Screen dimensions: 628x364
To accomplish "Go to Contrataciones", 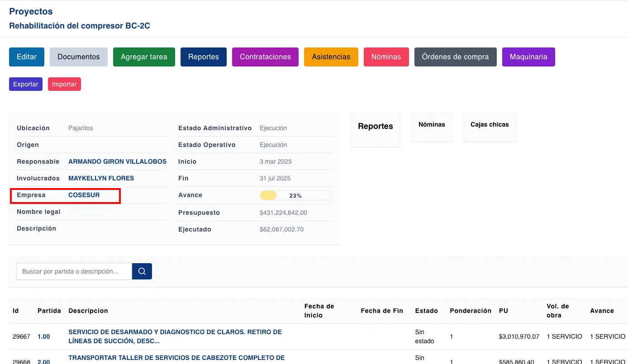I will tap(265, 57).
